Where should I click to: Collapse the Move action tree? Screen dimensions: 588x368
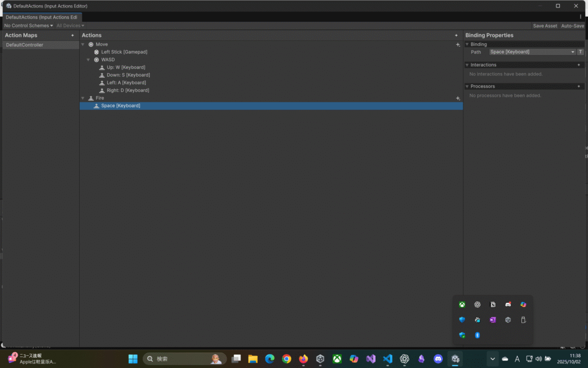[x=83, y=44]
